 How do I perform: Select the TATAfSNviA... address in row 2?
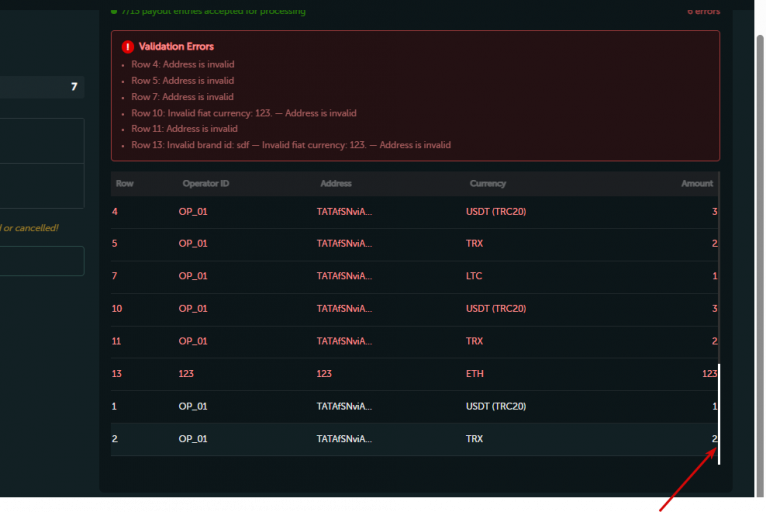pyautogui.click(x=344, y=439)
